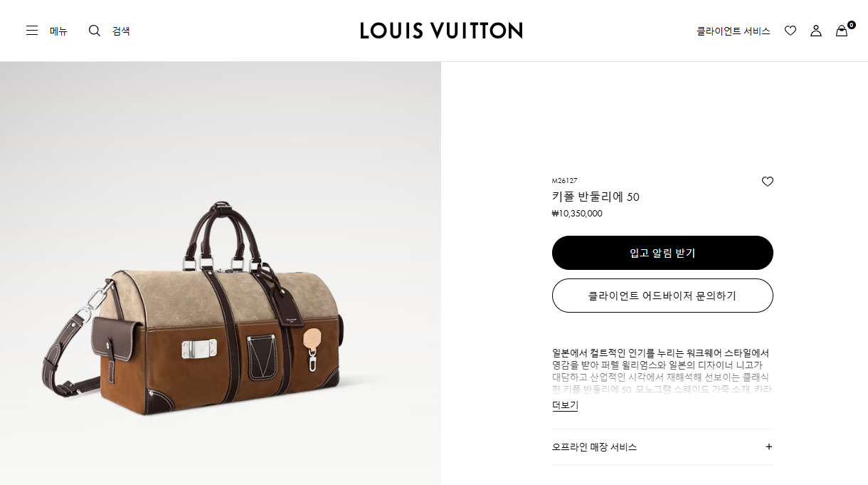The height and width of the screenshot is (485, 868).
Task: Expand the 오프라인 매장 서비스 section
Action: (x=662, y=447)
